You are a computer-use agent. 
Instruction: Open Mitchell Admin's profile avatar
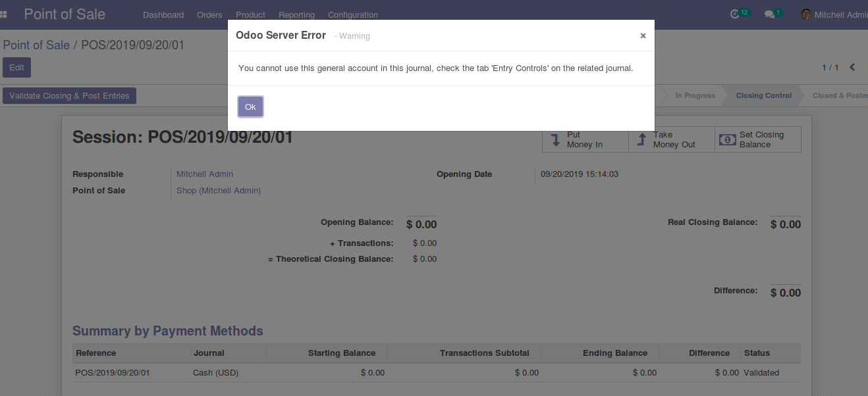click(805, 14)
